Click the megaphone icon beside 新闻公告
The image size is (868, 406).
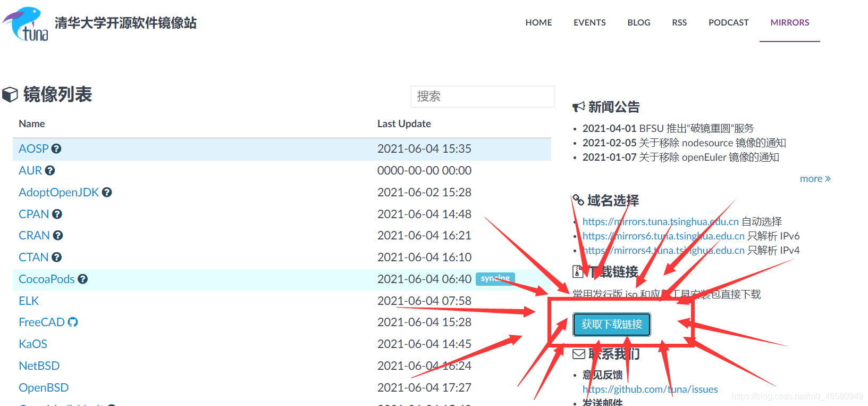578,107
